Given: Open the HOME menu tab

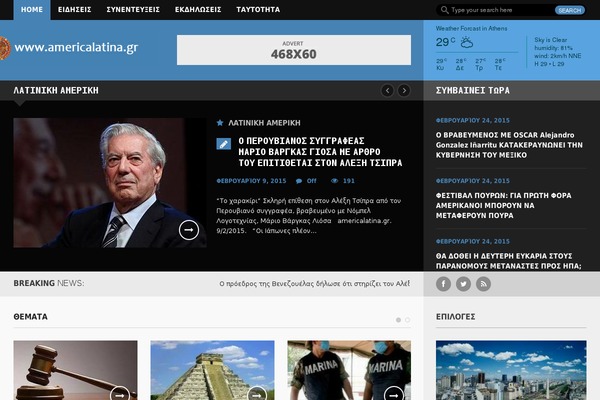Looking at the screenshot, I should coord(32,10).
